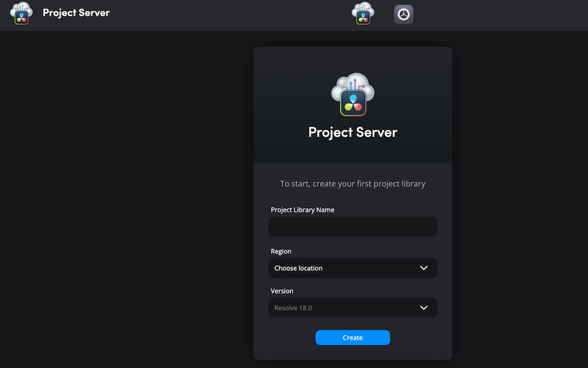Image resolution: width=588 pixels, height=368 pixels.
Task: Open the settings gear in header
Action: [403, 14]
